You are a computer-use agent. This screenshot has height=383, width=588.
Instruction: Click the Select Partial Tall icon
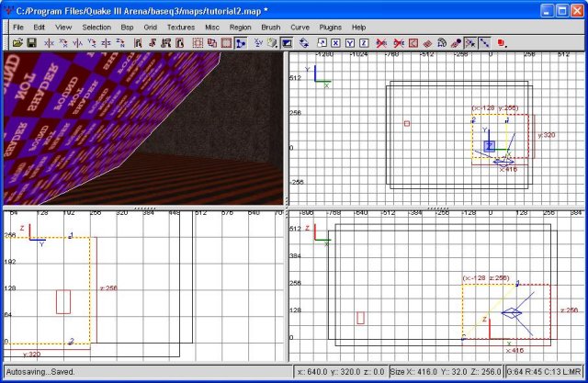[165, 43]
